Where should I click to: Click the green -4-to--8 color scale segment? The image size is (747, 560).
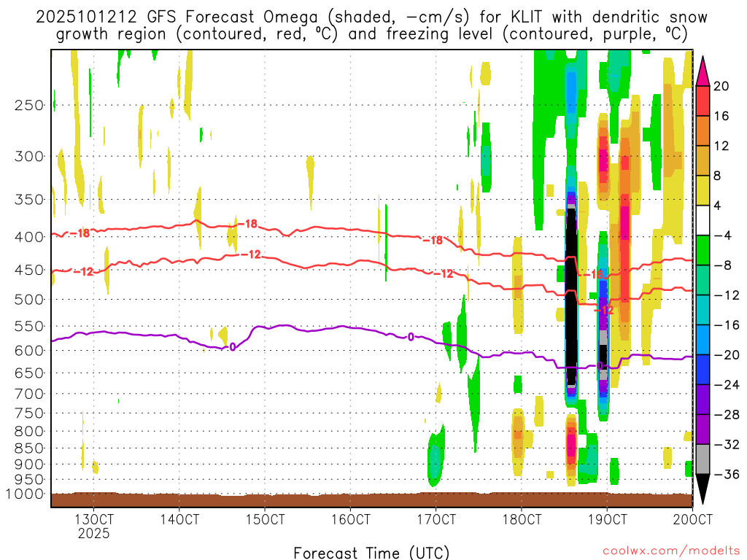[703, 250]
